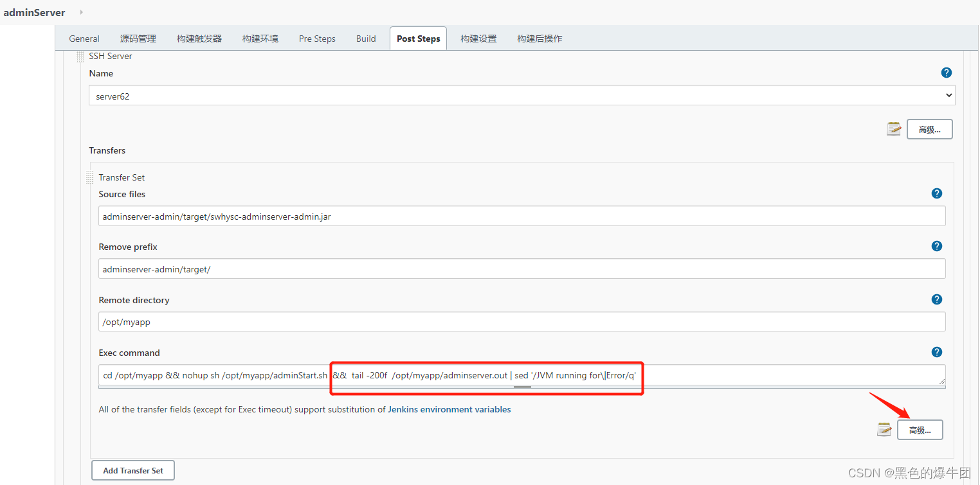
Task: Open the Jenkins environment variables link
Action: 449,409
